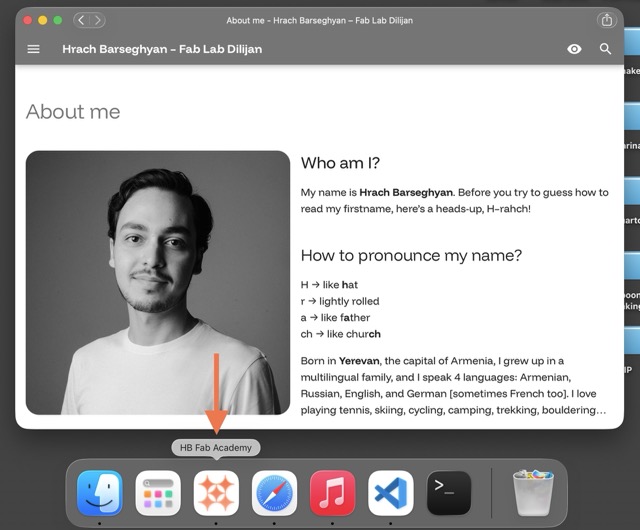
Task: Open Visual Studio Code from dock
Action: pyautogui.click(x=391, y=493)
